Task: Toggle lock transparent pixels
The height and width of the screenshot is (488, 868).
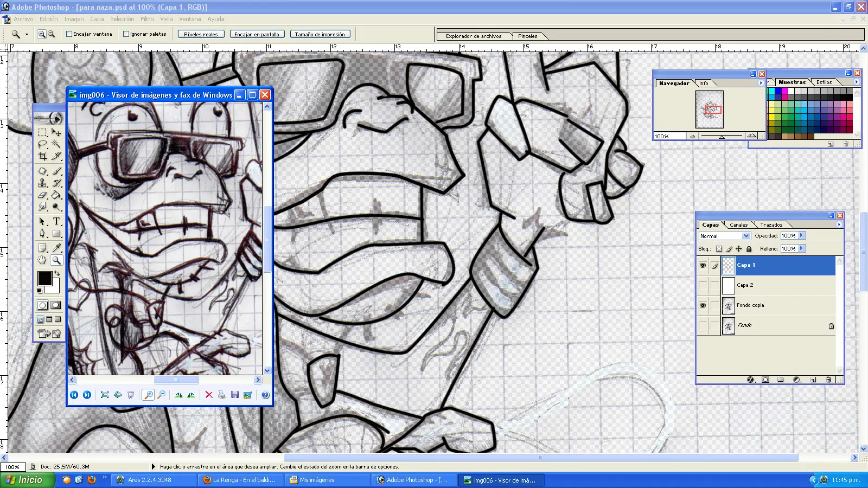Action: (x=719, y=249)
